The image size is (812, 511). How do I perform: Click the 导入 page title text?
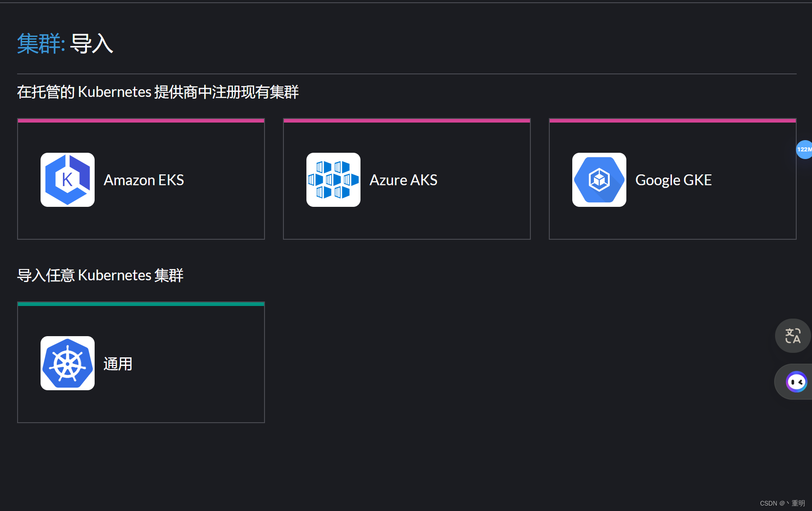91,44
